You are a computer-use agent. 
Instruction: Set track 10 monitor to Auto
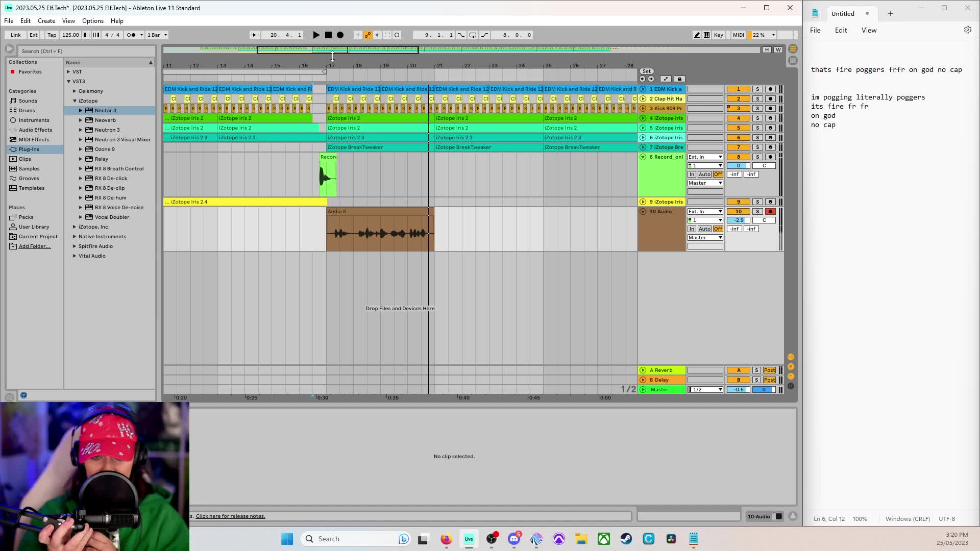coord(704,229)
